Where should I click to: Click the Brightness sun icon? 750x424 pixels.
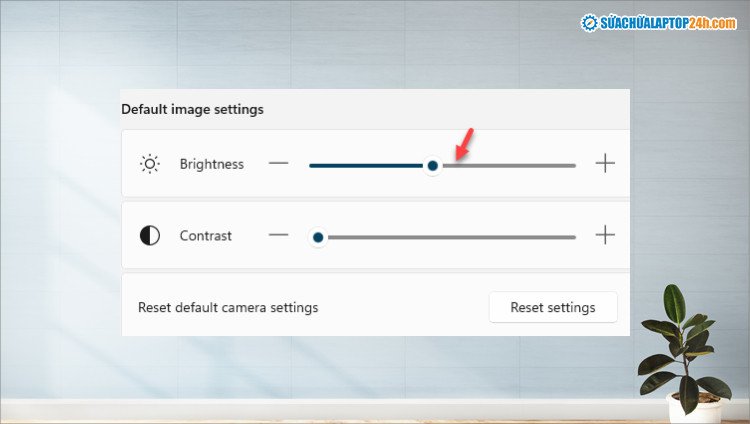150,164
